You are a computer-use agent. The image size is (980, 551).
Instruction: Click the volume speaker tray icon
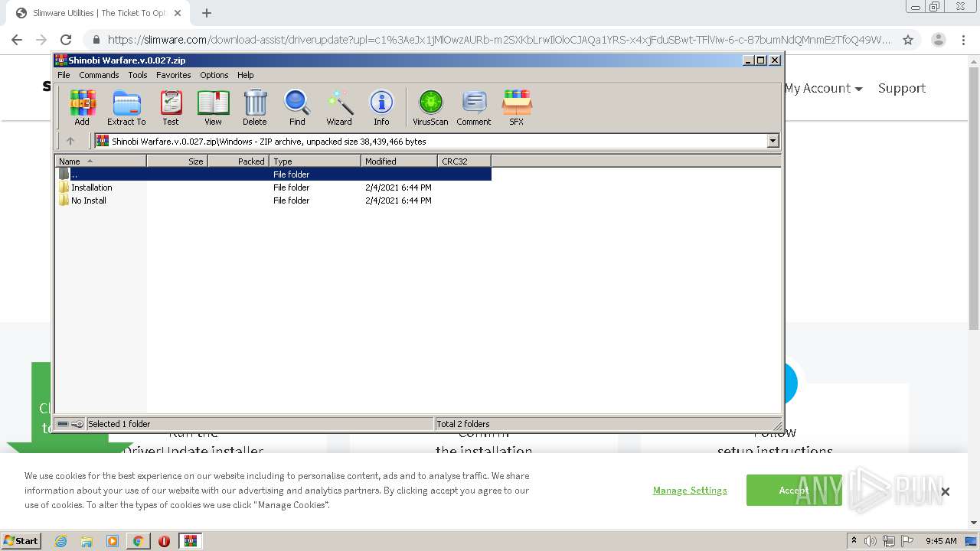point(871,541)
